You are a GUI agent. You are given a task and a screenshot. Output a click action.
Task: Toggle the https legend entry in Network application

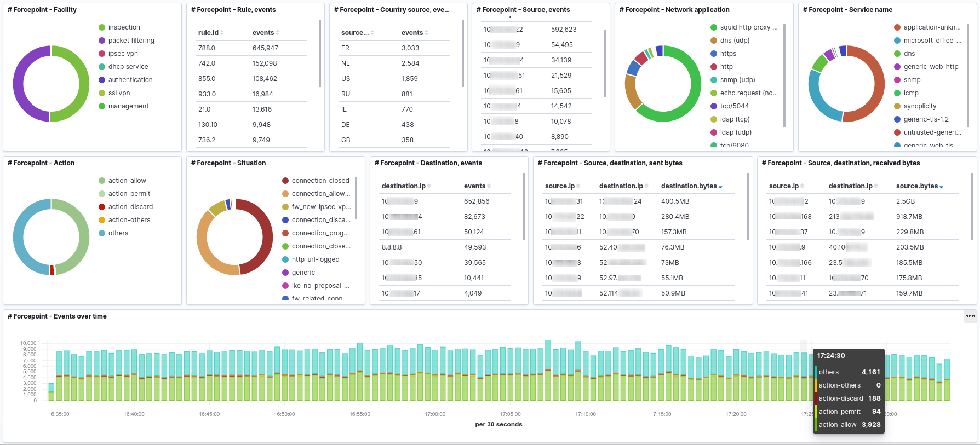tap(728, 54)
